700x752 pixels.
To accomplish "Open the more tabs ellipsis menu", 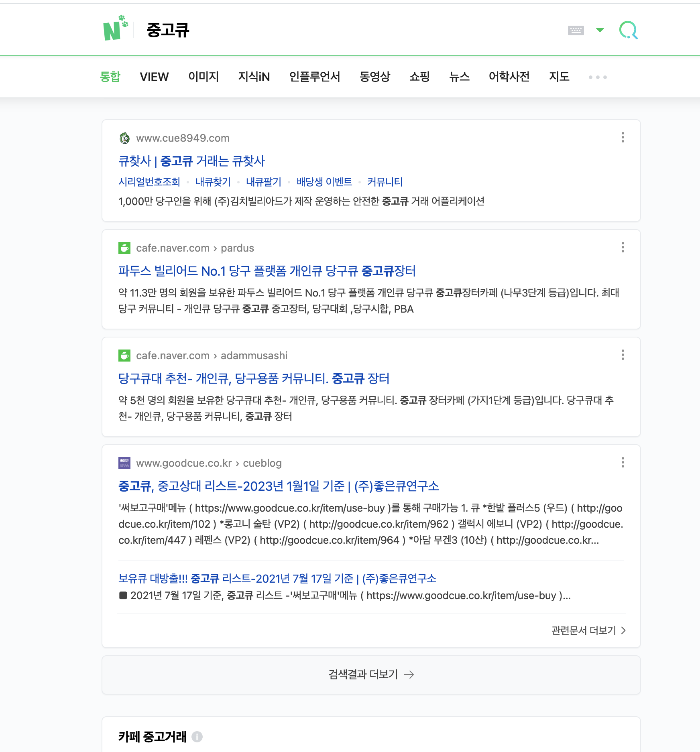I will (x=597, y=77).
